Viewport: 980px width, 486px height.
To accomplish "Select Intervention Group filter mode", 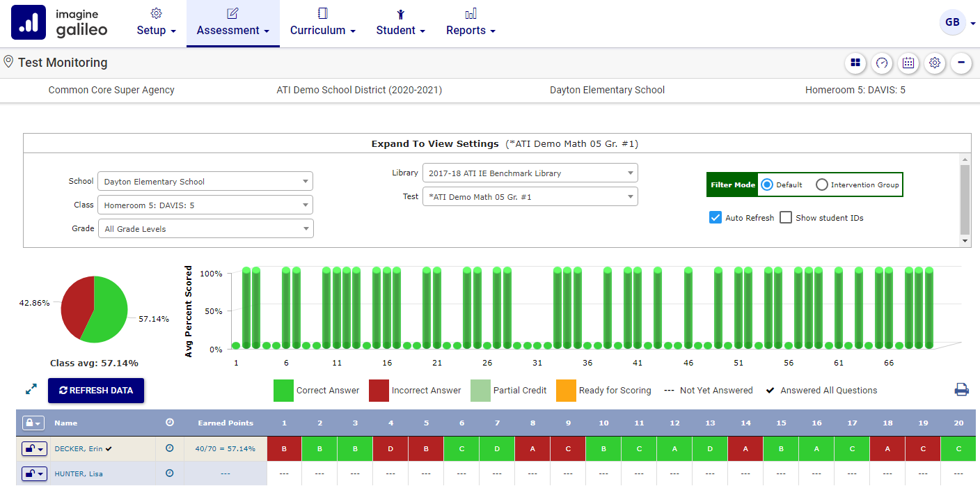I will 822,185.
